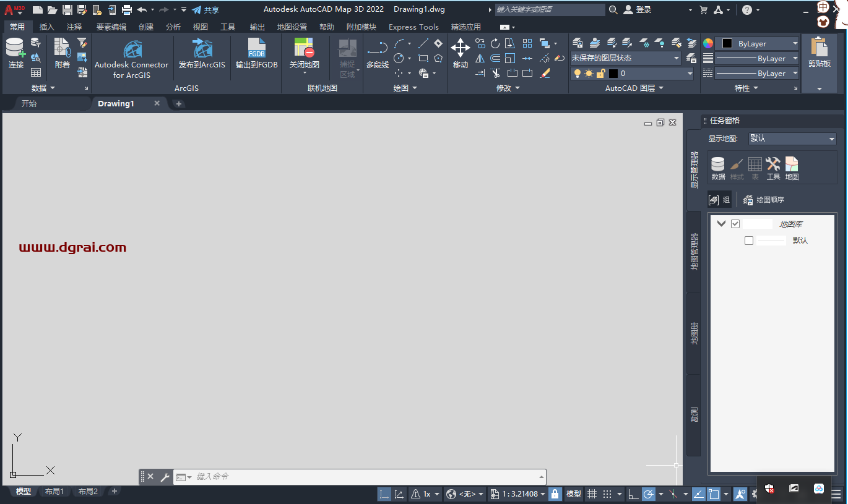Image resolution: width=848 pixels, height=504 pixels.
Task: Toggle the scale lock icon in status bar
Action: point(555,494)
